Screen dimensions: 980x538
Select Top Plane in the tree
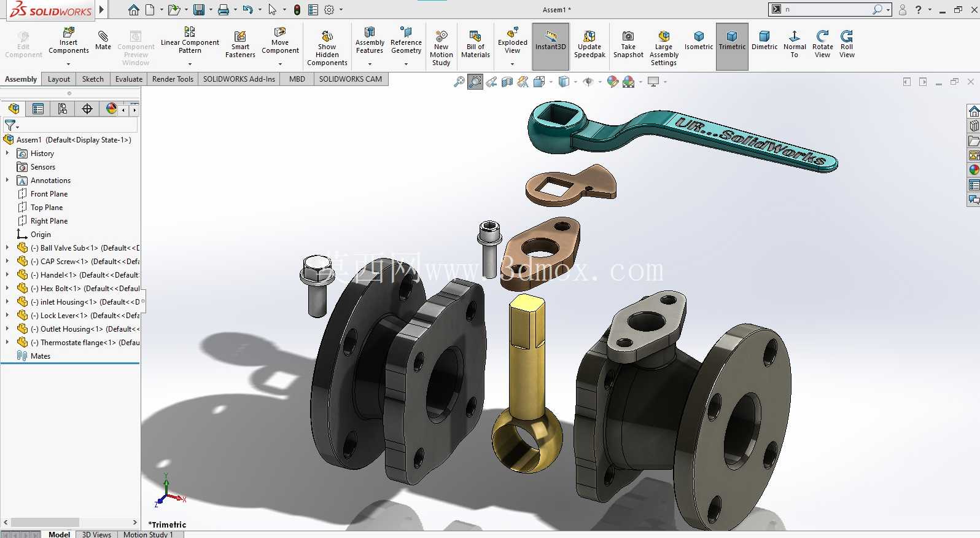pos(47,207)
